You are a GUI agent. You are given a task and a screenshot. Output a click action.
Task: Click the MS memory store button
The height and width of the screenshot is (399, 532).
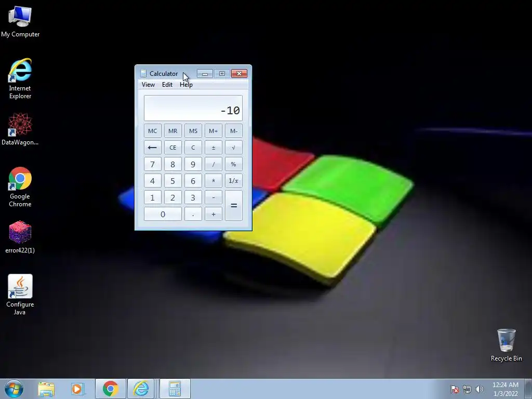click(193, 131)
